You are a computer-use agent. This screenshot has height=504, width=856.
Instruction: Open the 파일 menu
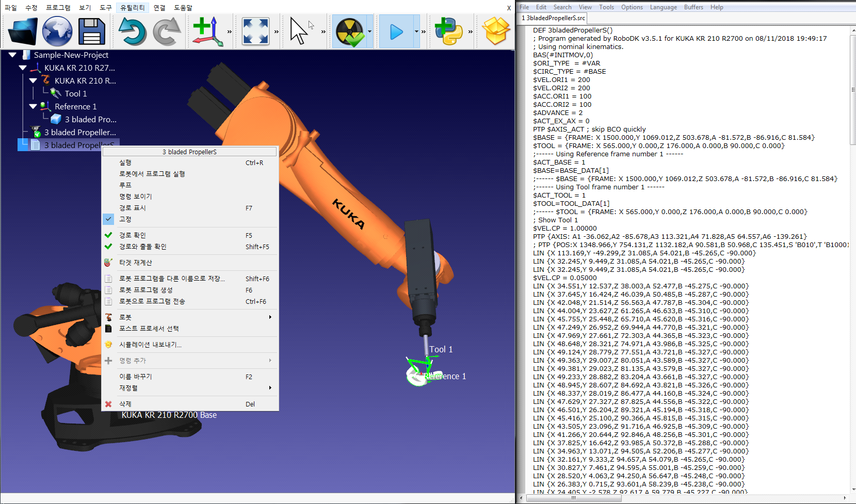click(x=11, y=8)
